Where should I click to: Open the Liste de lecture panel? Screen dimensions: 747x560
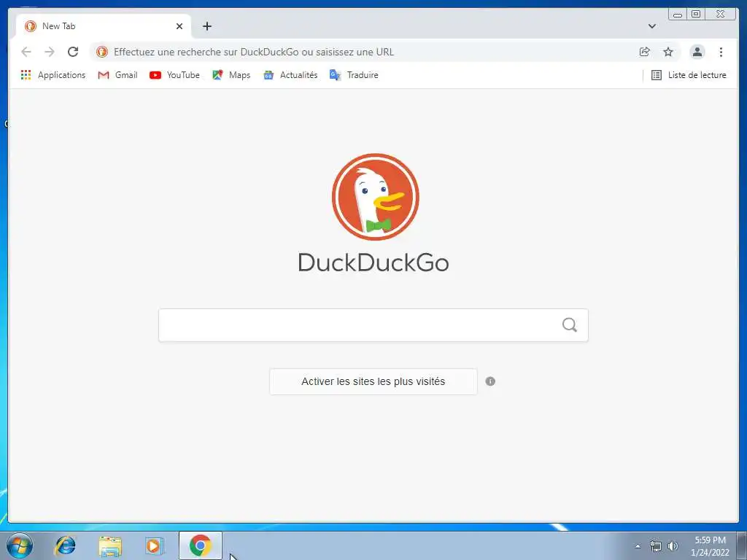tap(689, 75)
